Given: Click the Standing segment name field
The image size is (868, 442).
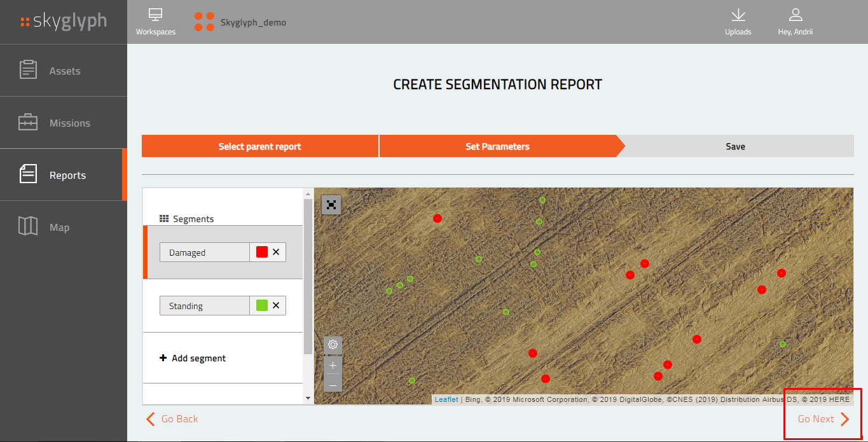Looking at the screenshot, I should click(205, 306).
